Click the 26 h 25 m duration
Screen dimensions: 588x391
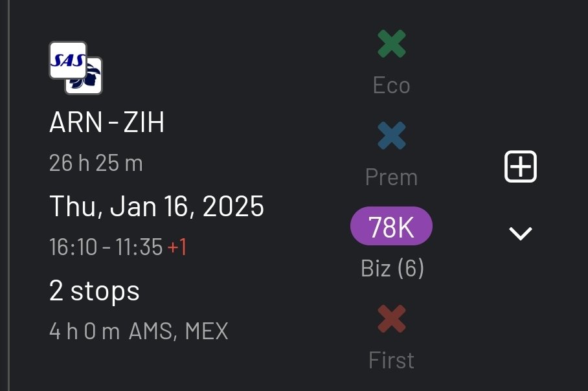[96, 163]
